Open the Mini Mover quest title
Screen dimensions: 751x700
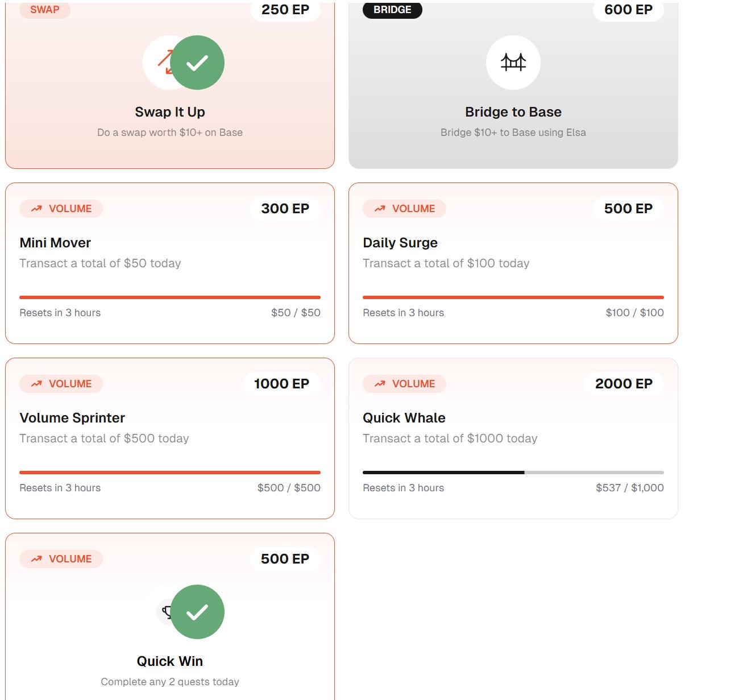click(55, 243)
